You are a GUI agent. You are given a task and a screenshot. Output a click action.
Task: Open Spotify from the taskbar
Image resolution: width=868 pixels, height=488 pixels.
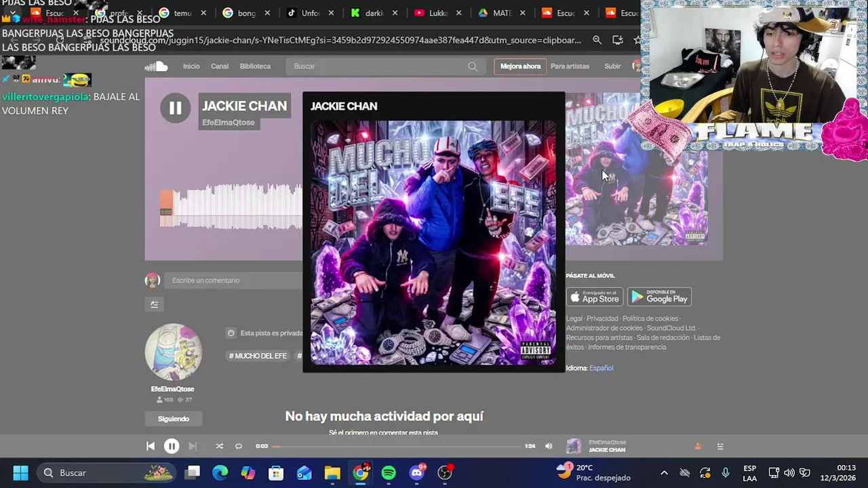(x=389, y=472)
